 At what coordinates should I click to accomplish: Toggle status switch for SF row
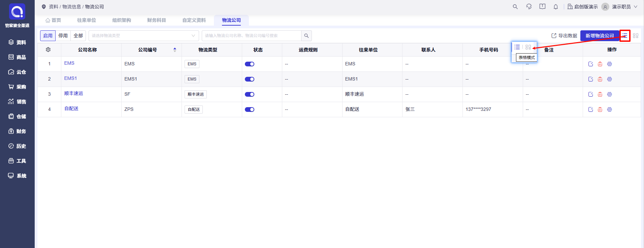click(250, 94)
